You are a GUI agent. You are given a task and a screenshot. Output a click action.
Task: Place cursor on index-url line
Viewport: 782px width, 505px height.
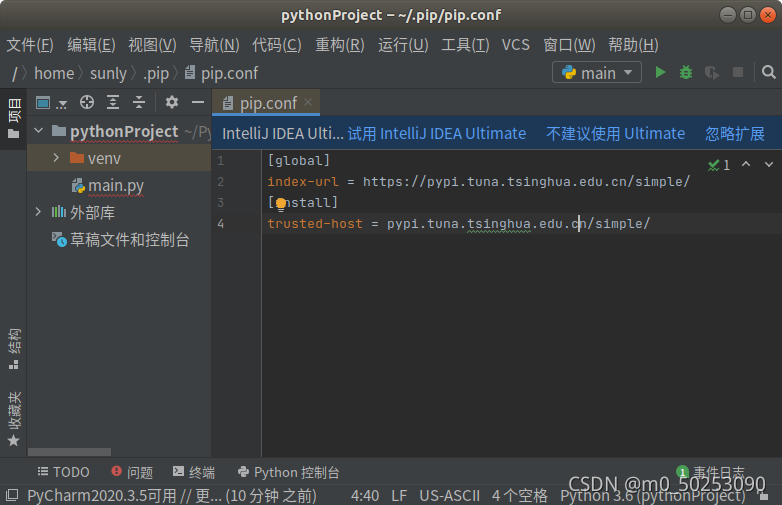tap(479, 181)
